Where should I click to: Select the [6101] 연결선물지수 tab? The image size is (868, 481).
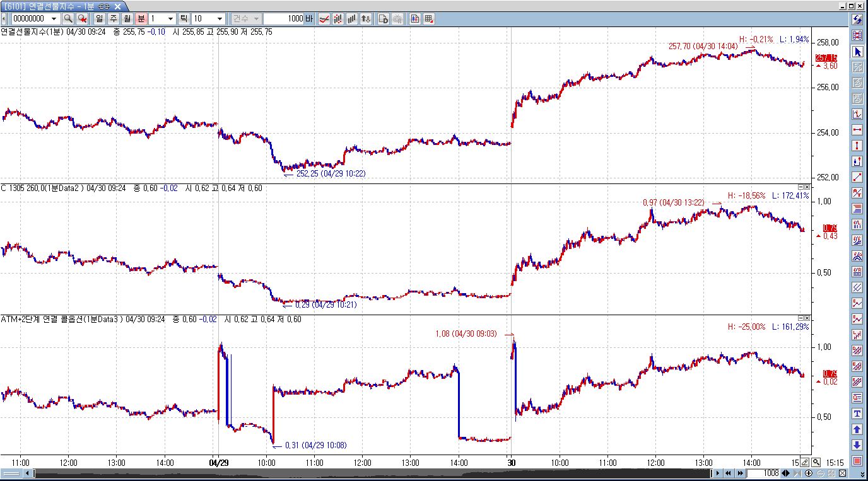point(48,6)
